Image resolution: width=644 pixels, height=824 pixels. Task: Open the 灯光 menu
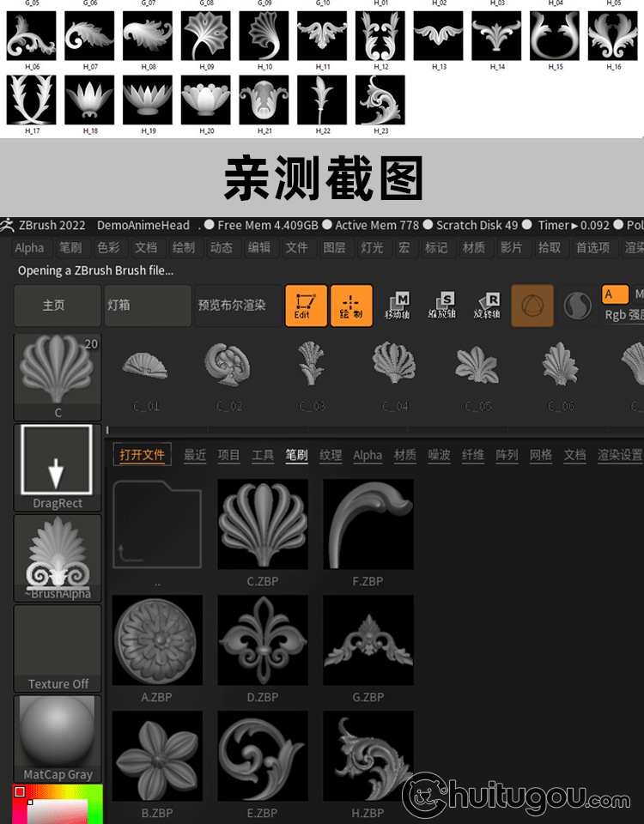(x=372, y=247)
